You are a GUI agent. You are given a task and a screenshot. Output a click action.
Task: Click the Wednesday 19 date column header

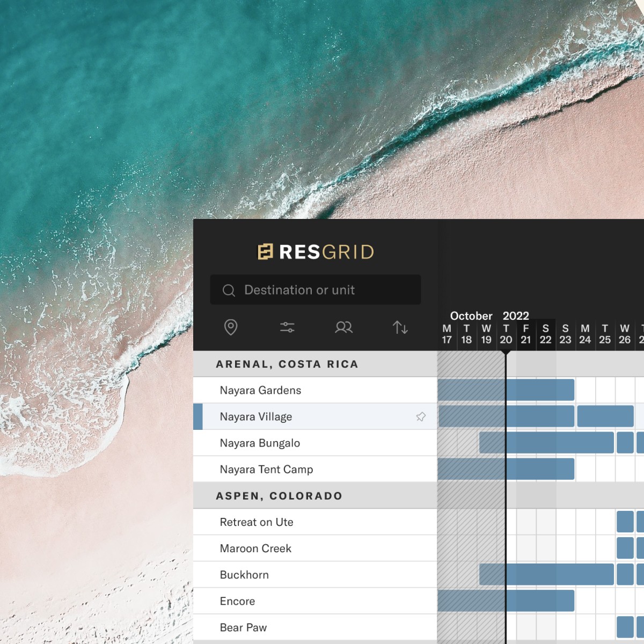486,334
